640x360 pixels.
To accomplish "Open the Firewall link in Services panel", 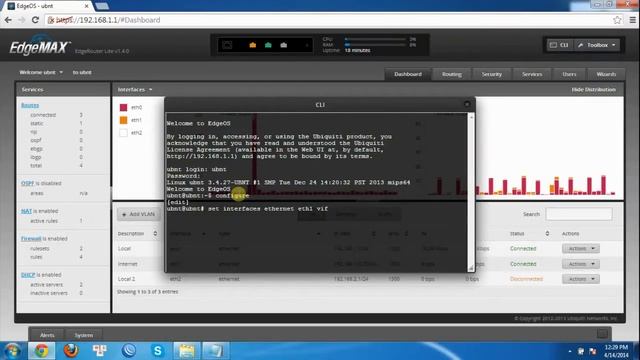I will pos(31,238).
